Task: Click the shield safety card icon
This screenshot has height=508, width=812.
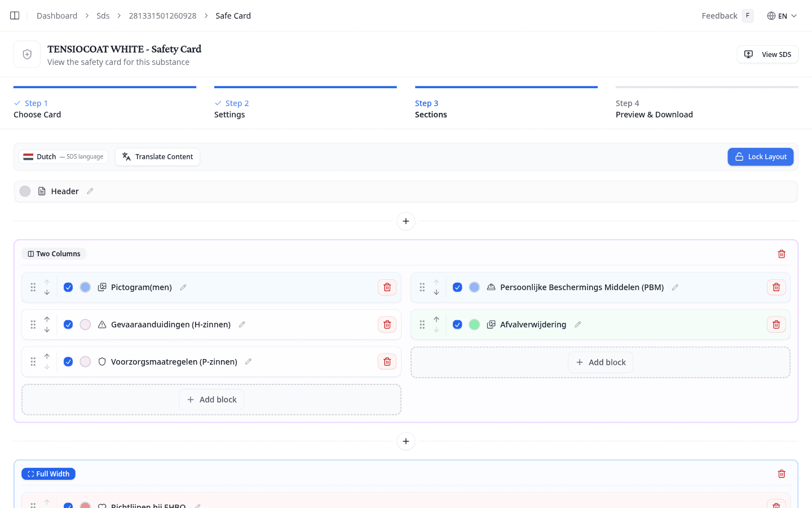Action: click(x=27, y=54)
